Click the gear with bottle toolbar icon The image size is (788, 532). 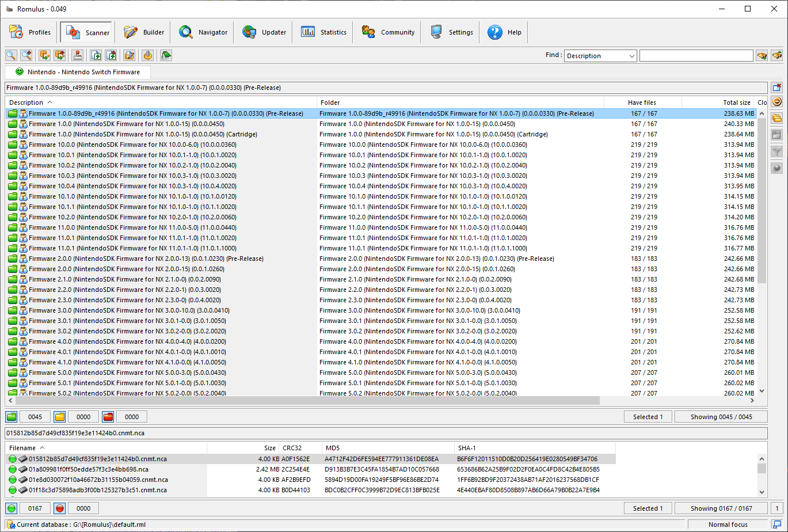[148, 55]
